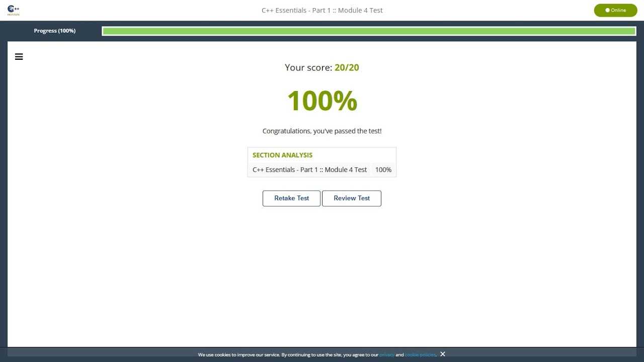
Task: Click the Review Test button
Action: [352, 198]
